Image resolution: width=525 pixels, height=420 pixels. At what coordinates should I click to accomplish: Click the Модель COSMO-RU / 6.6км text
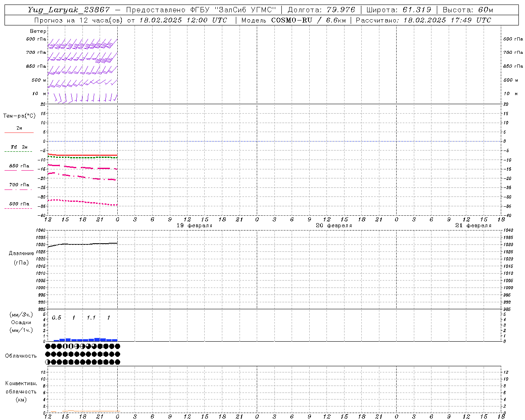point(293,20)
